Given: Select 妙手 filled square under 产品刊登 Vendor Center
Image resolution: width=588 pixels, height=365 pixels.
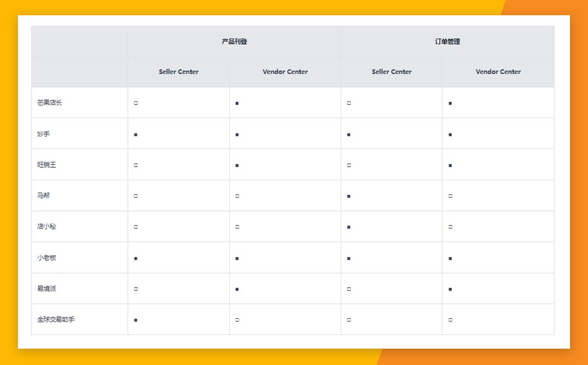Looking at the screenshot, I should 237,135.
